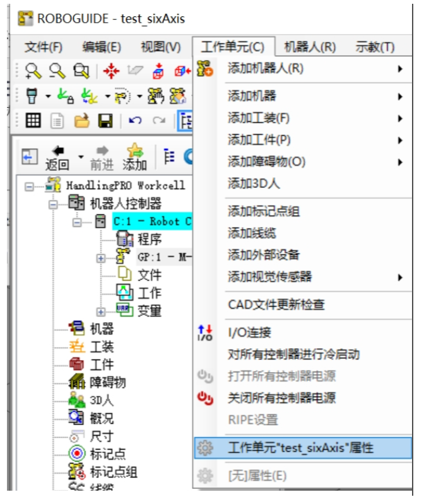Select 工装 tree item
The image size is (448, 497).
point(102,347)
